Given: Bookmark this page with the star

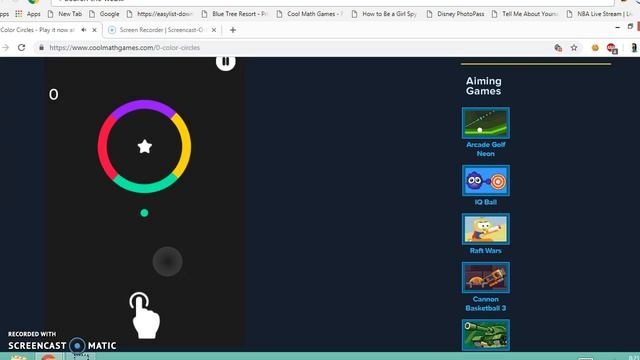Looking at the screenshot, I should pos(574,48).
